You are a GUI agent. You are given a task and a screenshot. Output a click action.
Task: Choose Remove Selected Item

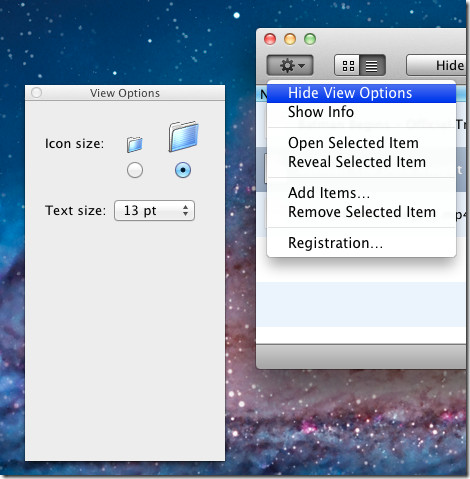click(361, 212)
